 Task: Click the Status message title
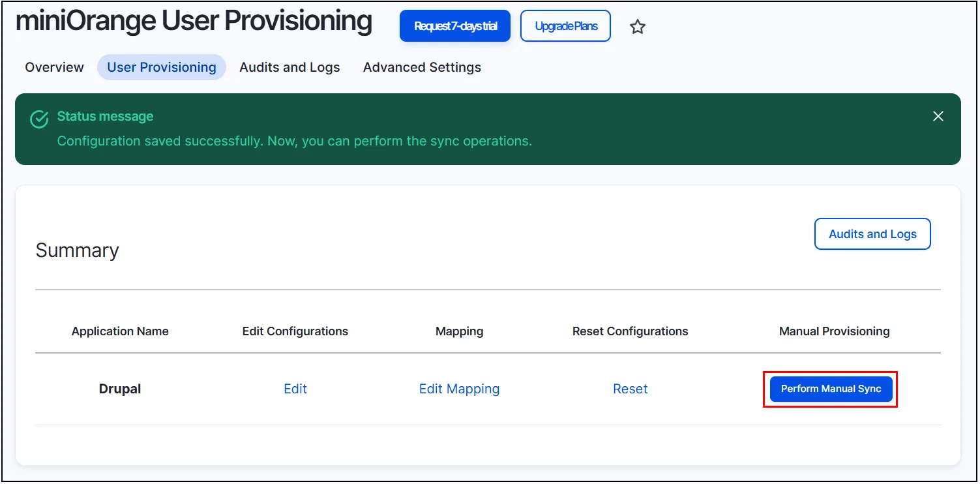coord(105,116)
